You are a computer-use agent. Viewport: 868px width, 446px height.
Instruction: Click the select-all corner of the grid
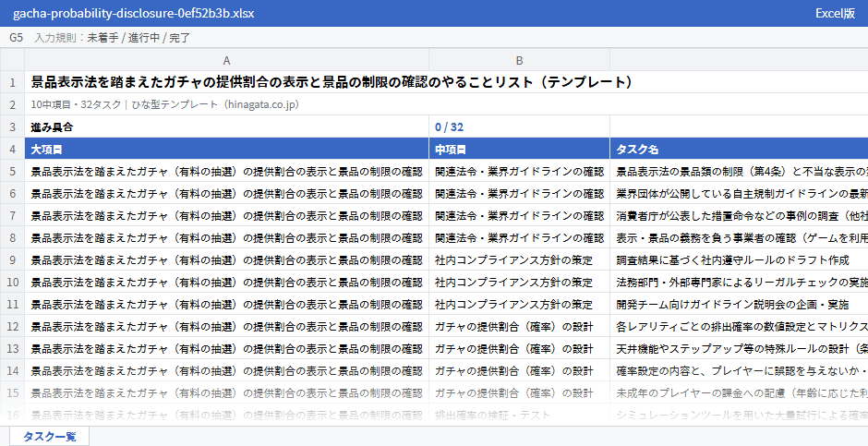(12, 60)
